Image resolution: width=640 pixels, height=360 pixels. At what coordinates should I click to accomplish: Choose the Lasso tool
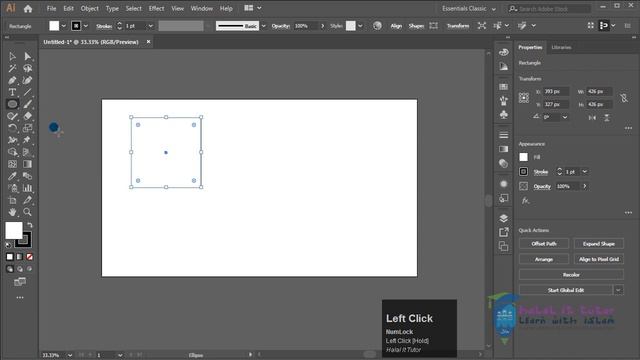[x=27, y=68]
